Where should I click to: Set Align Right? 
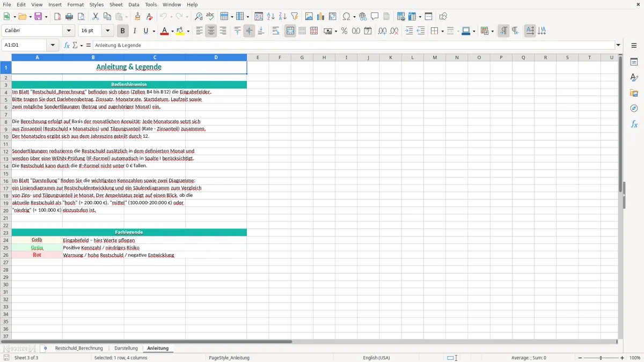223,31
